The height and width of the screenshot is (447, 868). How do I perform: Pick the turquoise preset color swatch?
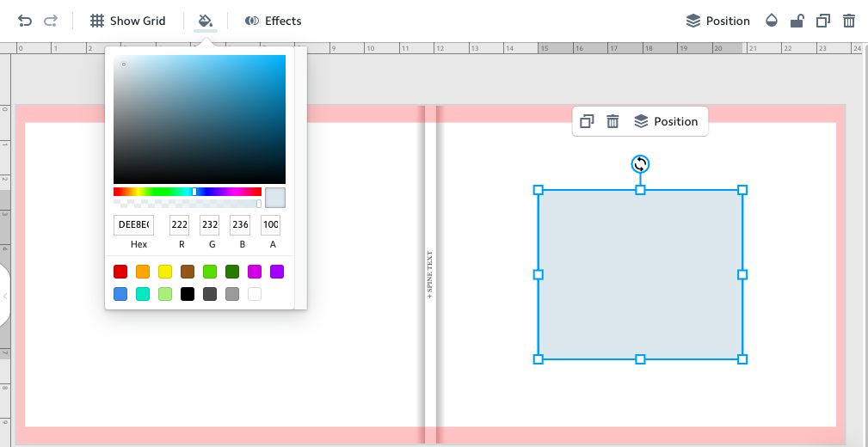[143, 294]
